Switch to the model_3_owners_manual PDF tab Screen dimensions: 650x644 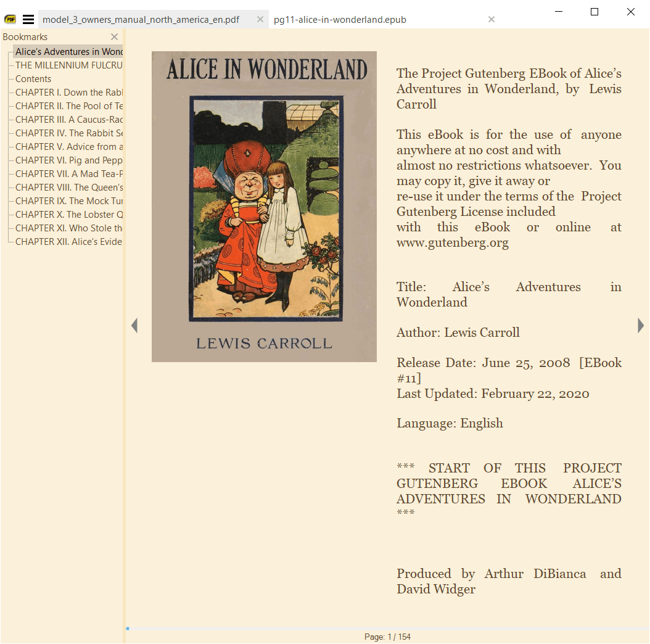pyautogui.click(x=141, y=20)
